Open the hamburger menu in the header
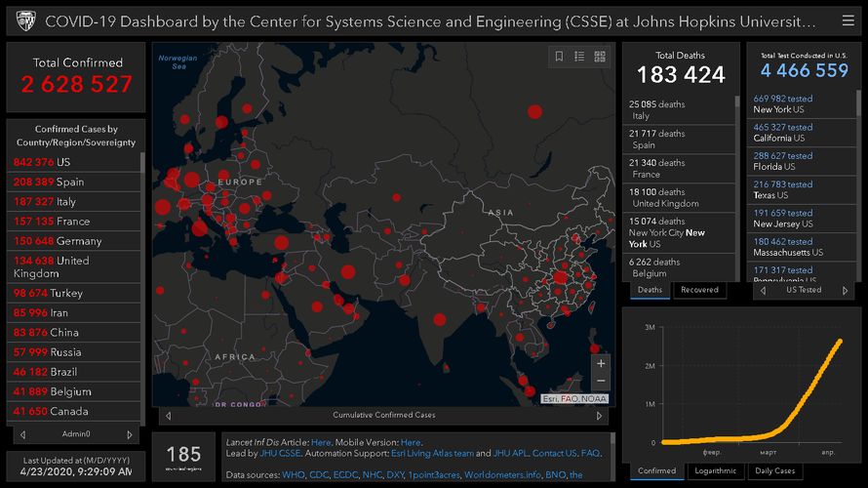This screenshot has height=488, width=868. 847,20
